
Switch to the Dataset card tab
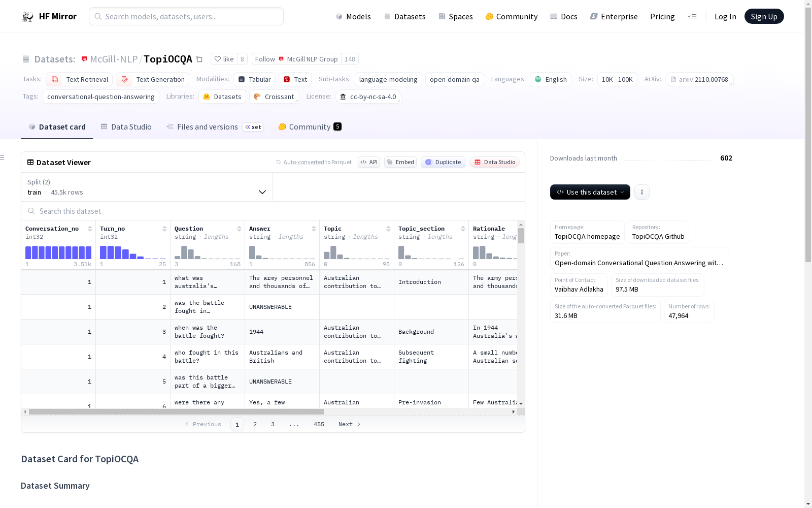point(57,127)
